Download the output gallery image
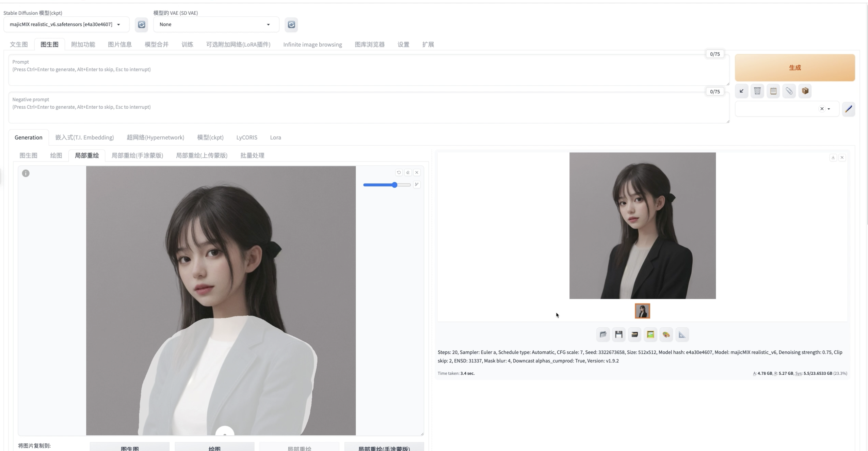 (833, 157)
